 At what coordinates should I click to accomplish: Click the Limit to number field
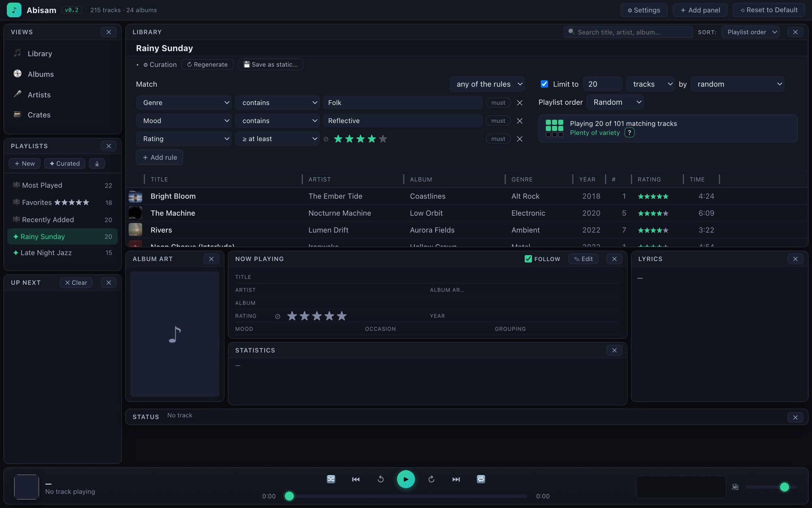[x=603, y=84]
